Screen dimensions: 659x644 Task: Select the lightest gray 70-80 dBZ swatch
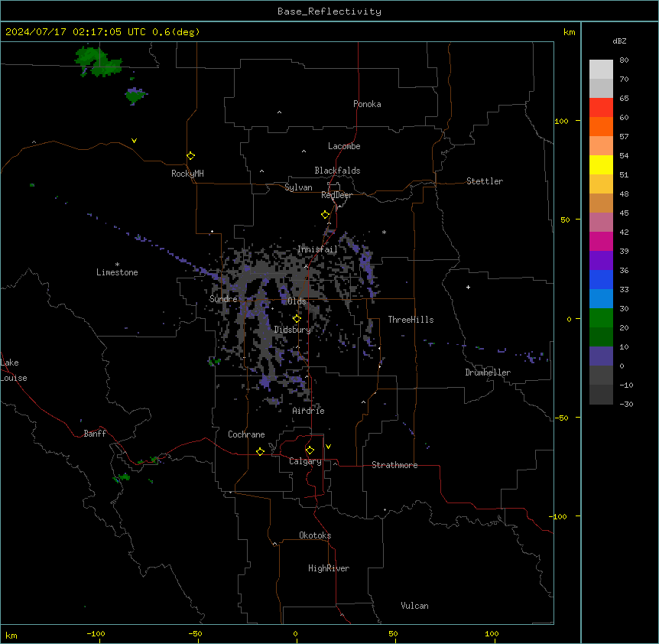(x=601, y=70)
